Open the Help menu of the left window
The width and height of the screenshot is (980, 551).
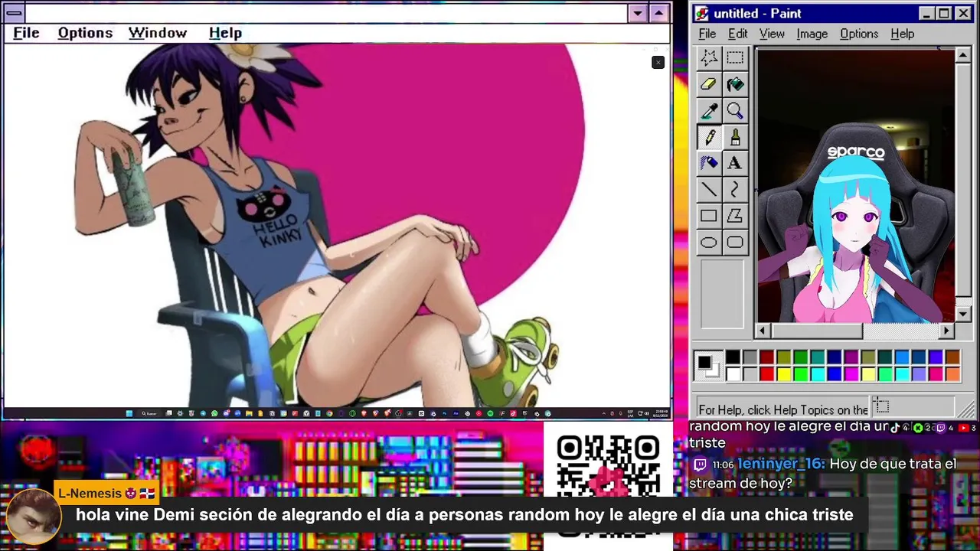click(225, 33)
